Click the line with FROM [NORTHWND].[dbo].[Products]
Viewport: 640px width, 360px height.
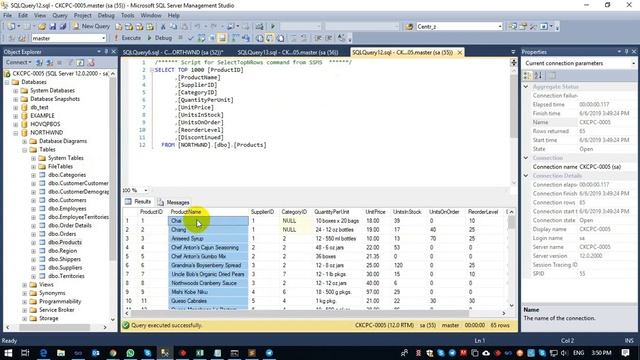pos(213,145)
